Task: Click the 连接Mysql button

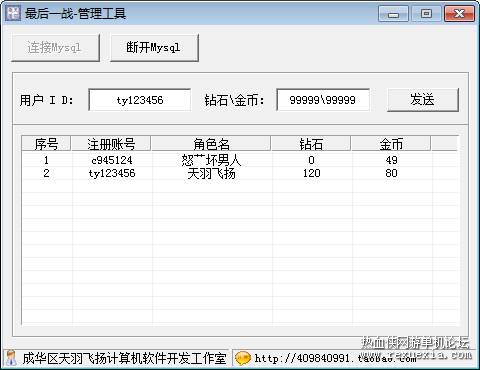Action: tap(55, 48)
